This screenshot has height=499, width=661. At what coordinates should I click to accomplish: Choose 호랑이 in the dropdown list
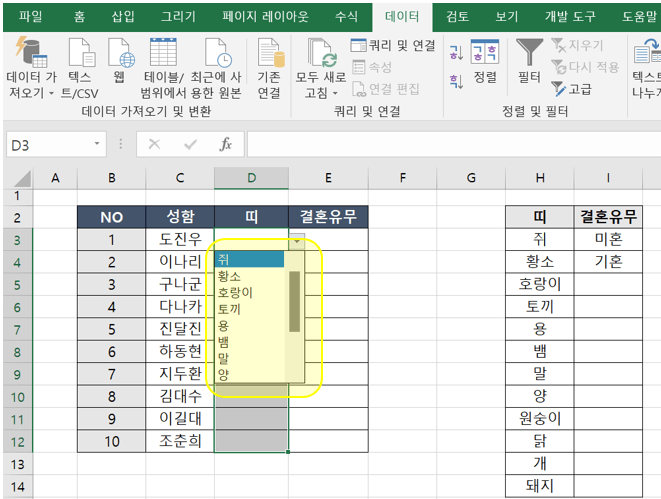[250, 292]
